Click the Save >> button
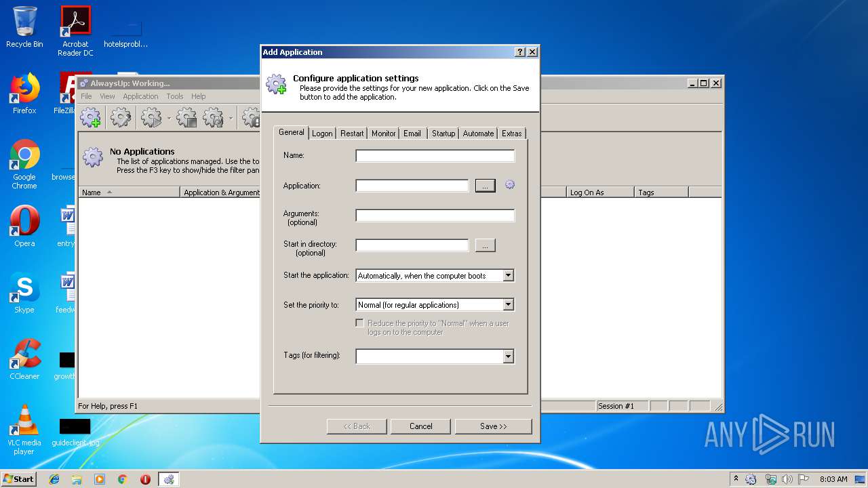This screenshot has width=868, height=488. tap(493, 426)
